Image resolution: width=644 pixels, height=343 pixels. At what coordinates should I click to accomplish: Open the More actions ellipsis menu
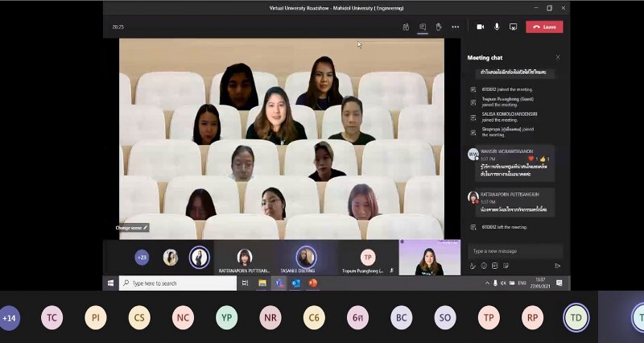456,27
